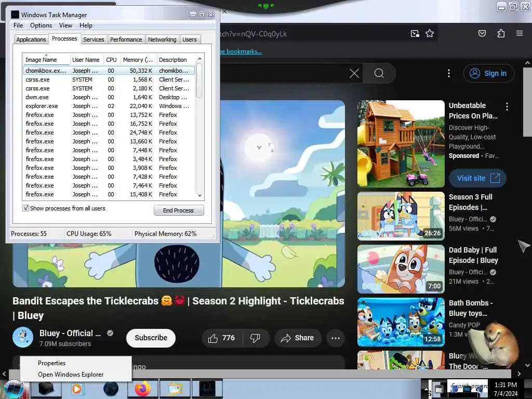Image resolution: width=532 pixels, height=399 pixels.
Task: Click the End Process button
Action: [x=179, y=210]
